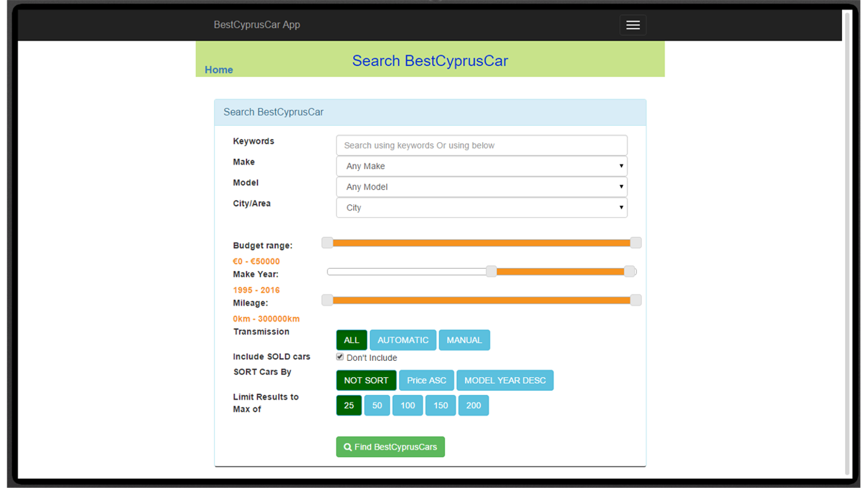
Task: Click the BestCyprusCar App brand title
Action: click(257, 25)
